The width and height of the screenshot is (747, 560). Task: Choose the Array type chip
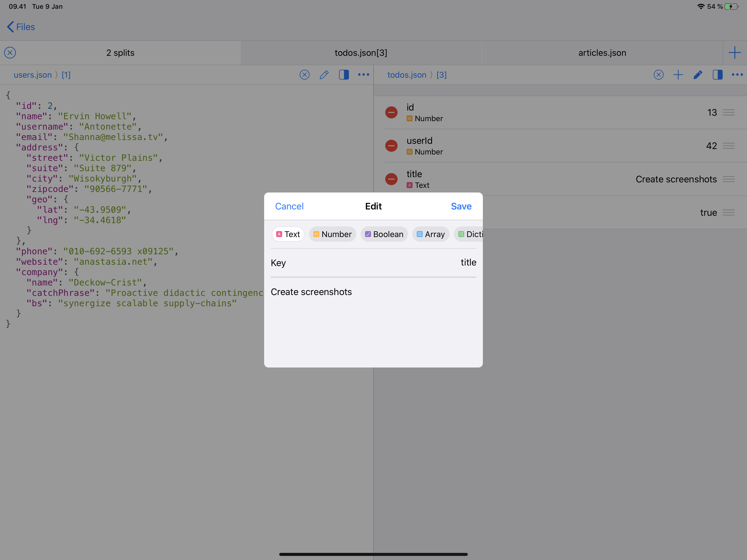431,234
